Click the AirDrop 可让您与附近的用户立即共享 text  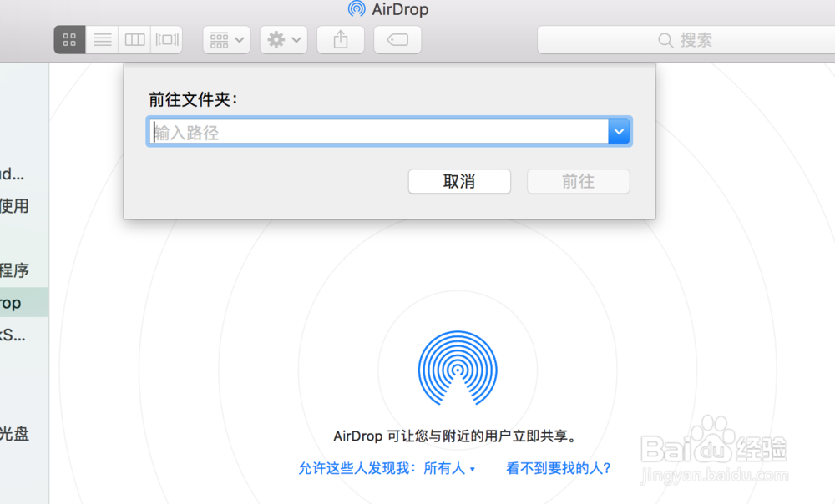[x=457, y=436]
